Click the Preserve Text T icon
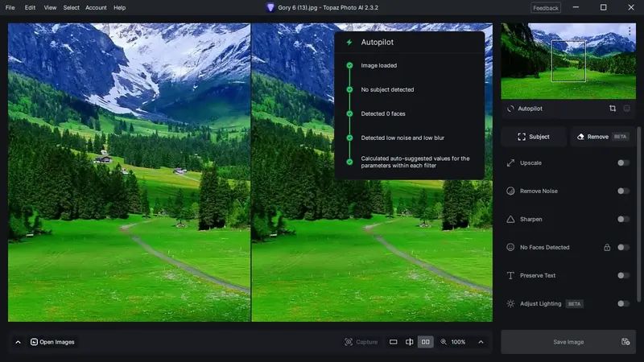The width and height of the screenshot is (644, 362). 510,275
